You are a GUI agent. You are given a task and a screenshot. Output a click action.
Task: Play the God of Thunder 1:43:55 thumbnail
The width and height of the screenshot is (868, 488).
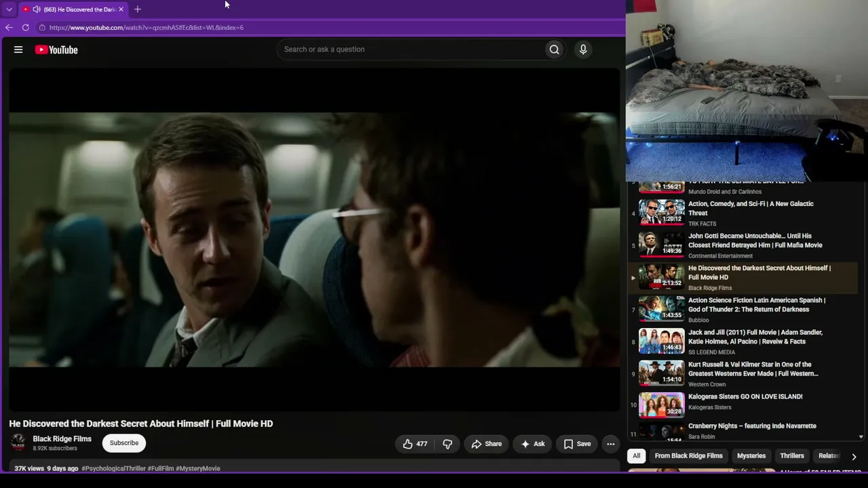pyautogui.click(x=661, y=308)
